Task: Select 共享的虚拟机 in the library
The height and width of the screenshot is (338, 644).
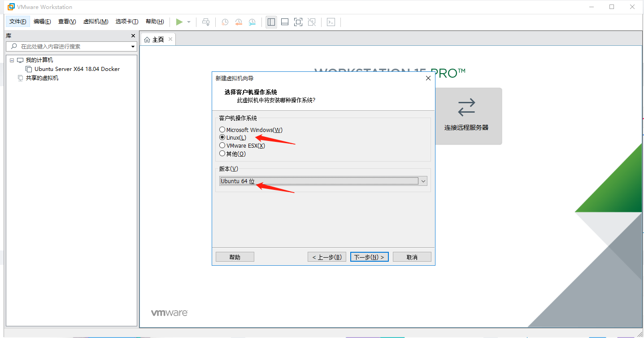Action: (x=42, y=78)
